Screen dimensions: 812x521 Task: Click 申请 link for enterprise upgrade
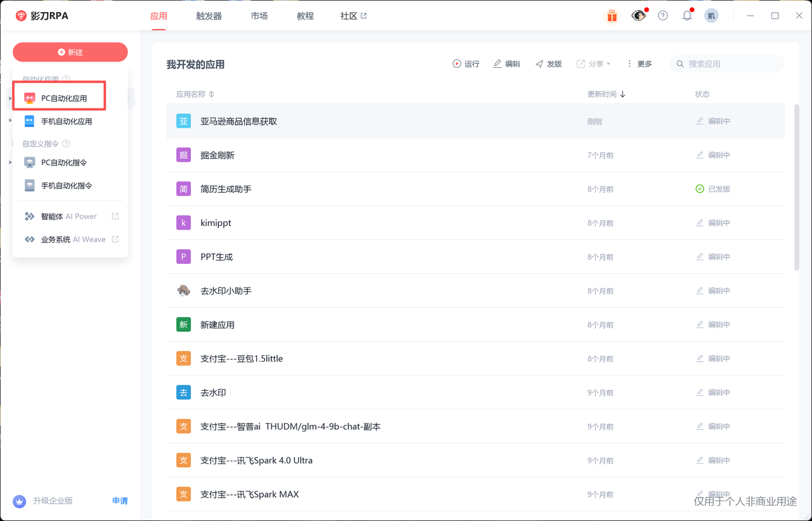click(x=120, y=501)
